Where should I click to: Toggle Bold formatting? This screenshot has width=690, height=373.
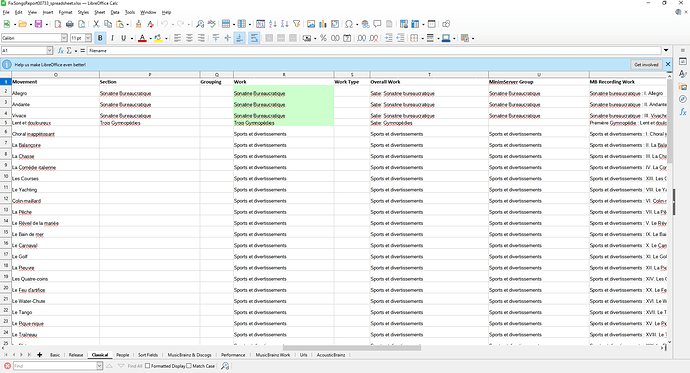point(100,38)
